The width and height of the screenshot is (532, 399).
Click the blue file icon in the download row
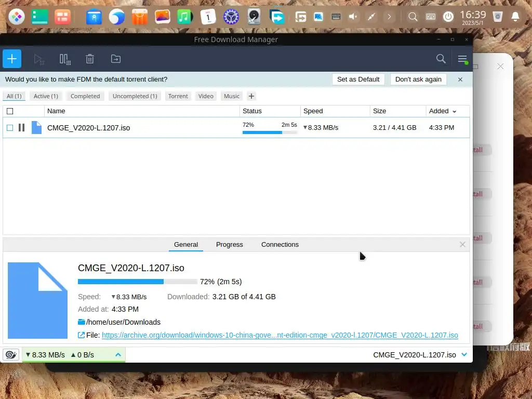coord(36,128)
